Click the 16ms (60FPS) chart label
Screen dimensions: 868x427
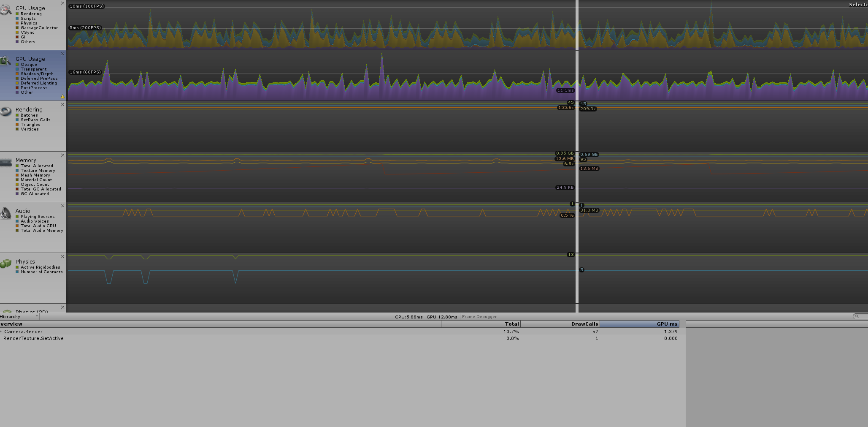86,72
